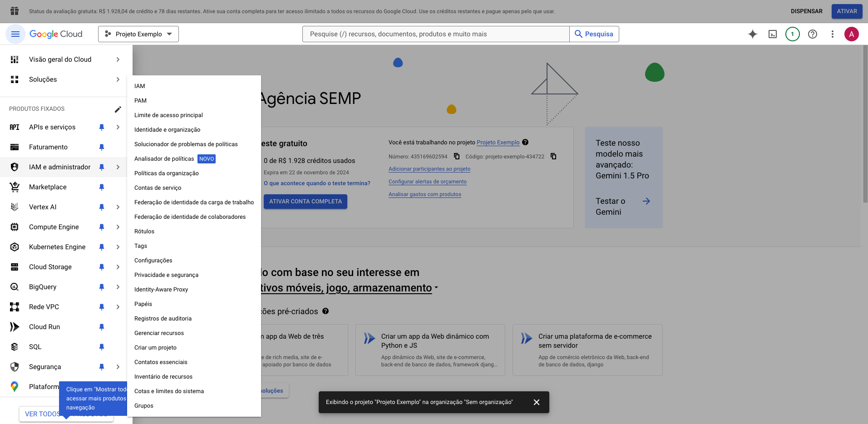Expand Visão geral do Cloud submenu
The width and height of the screenshot is (868, 424).
click(118, 59)
